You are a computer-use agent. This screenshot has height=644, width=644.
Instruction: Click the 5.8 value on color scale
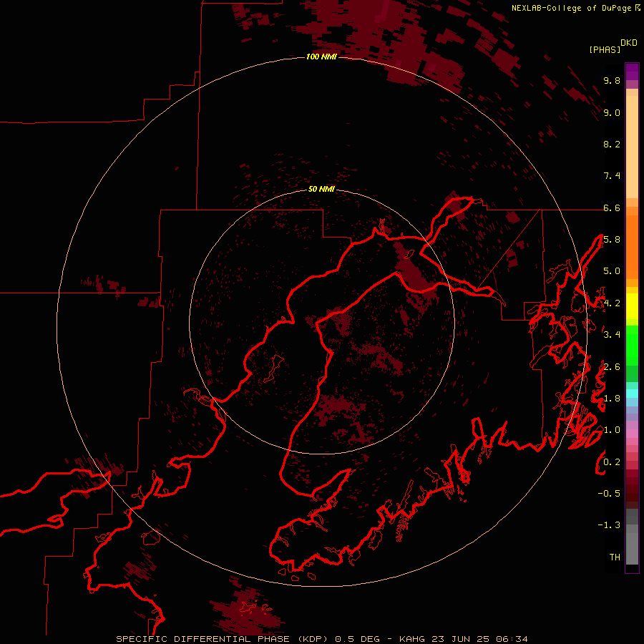coord(612,240)
